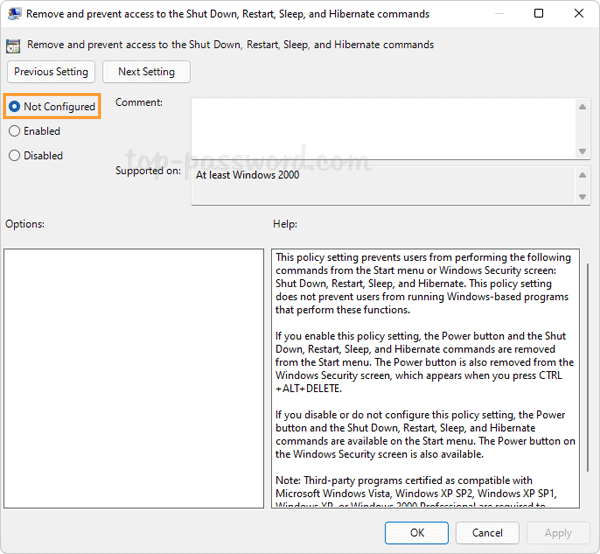The image size is (600, 554).
Task: Jump to the Next Setting
Action: [146, 72]
